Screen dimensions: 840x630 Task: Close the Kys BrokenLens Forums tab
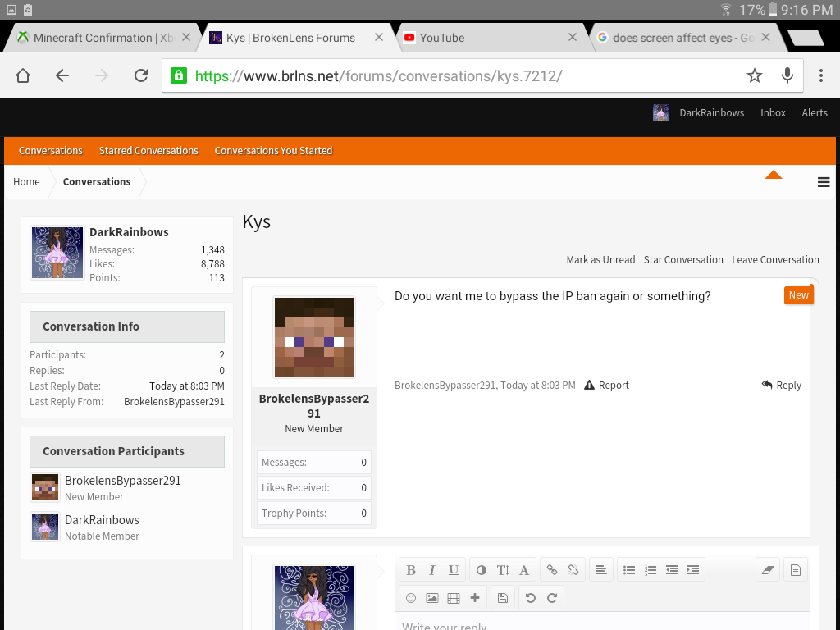click(379, 37)
